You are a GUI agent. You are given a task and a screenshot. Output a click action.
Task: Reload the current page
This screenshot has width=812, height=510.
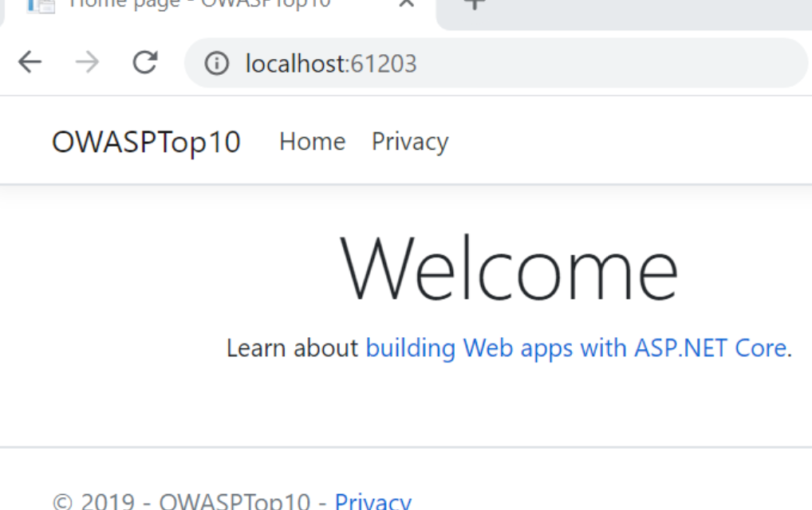coord(144,62)
